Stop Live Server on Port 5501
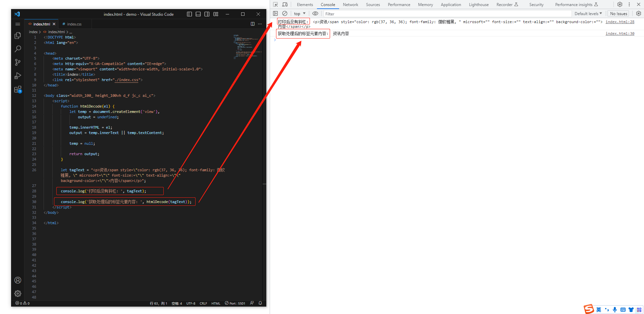 point(235,303)
